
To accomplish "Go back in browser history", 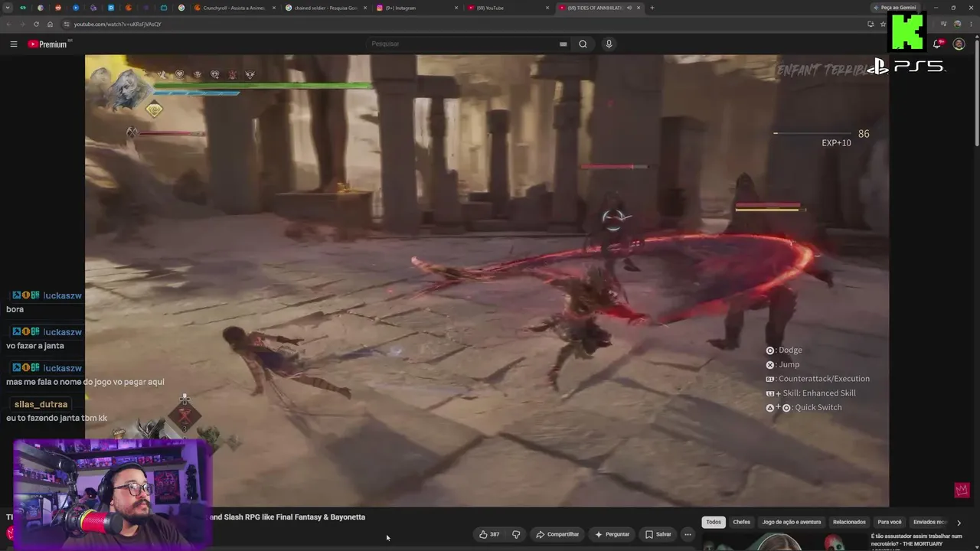I will tap(8, 24).
